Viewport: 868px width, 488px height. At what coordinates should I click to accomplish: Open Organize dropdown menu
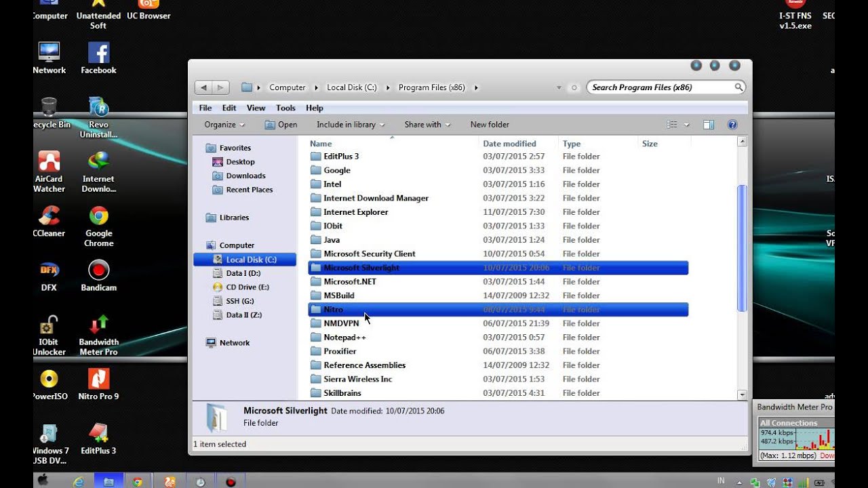[224, 125]
